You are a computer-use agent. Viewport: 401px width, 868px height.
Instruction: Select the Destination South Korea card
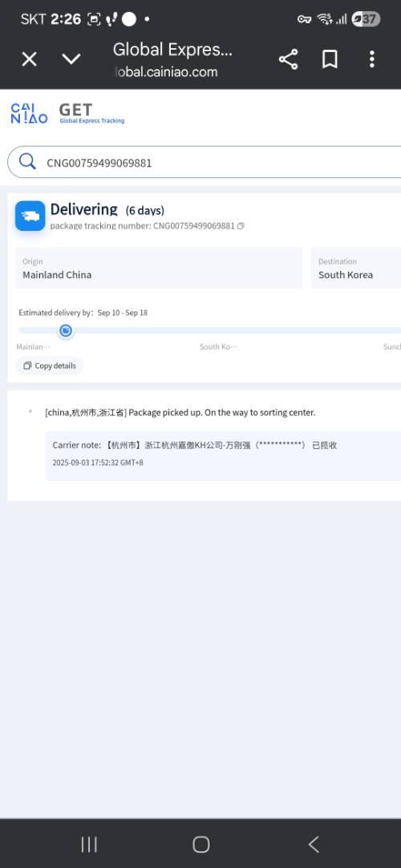[355, 268]
